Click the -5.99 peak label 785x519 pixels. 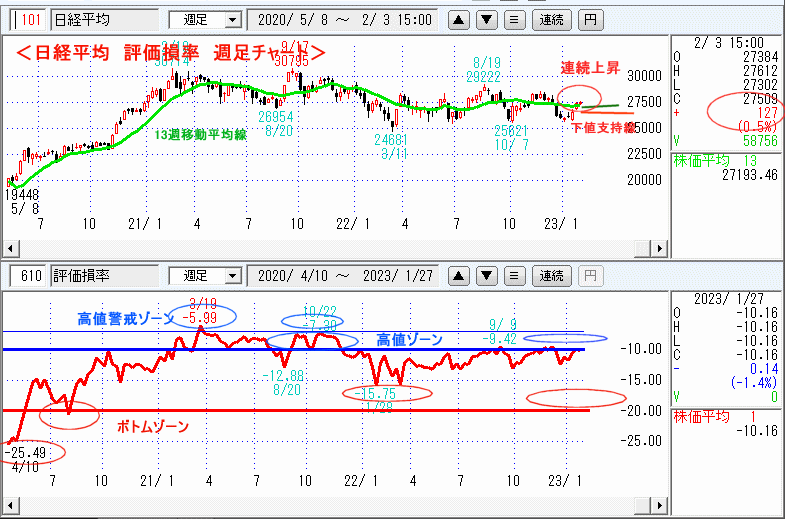click(x=200, y=318)
